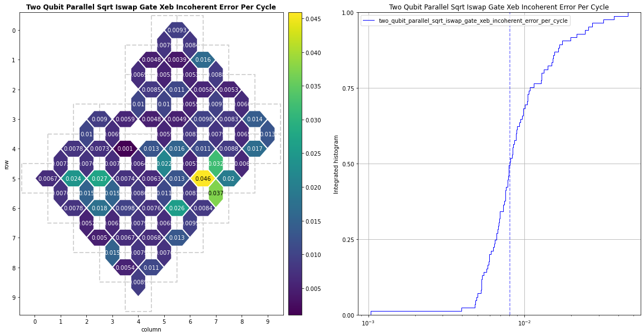Viewport: 644px width, 336px height.
Task: Click the 'Integrated histogram' y-axis label
Action: (336, 164)
